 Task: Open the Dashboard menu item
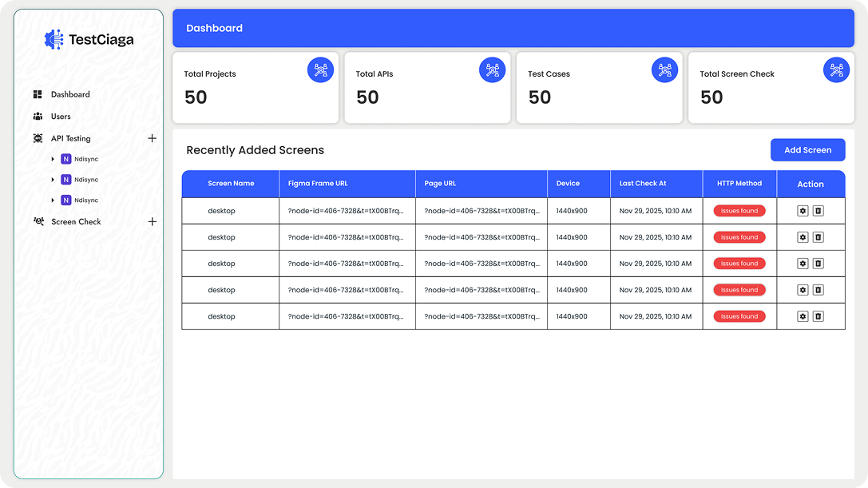(70, 94)
